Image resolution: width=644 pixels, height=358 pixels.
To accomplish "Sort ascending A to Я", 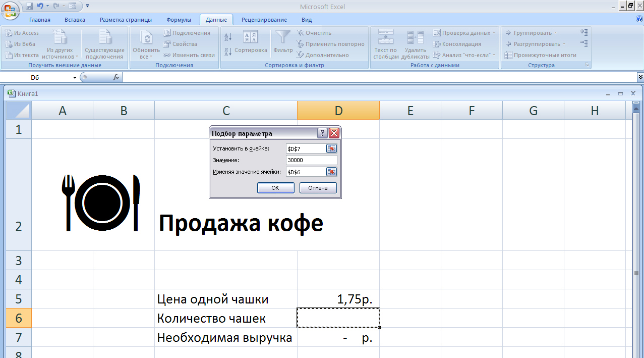I will pos(227,37).
